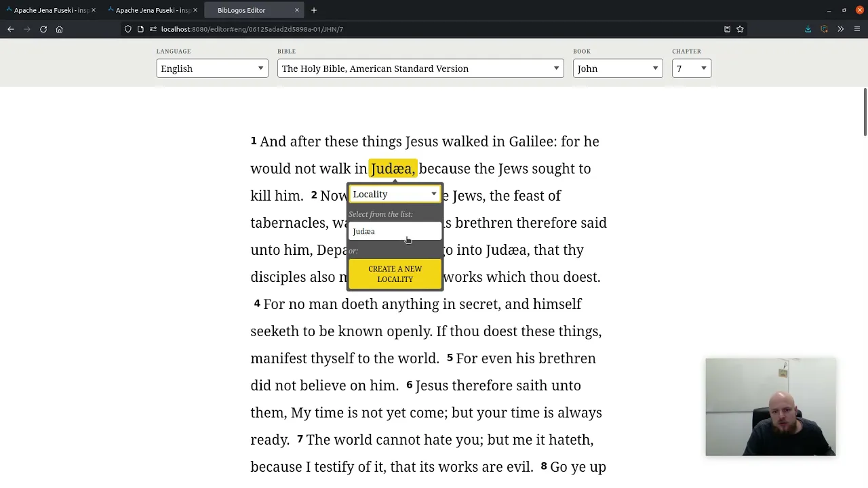868x488 pixels.
Task: Click the word brethren in verse 5
Action: tap(567, 359)
